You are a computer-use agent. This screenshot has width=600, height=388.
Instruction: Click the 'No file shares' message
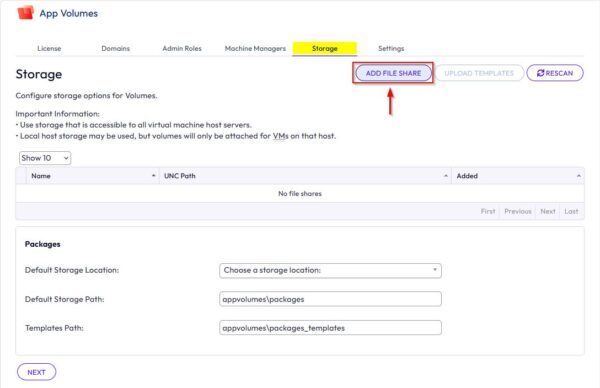coord(300,194)
